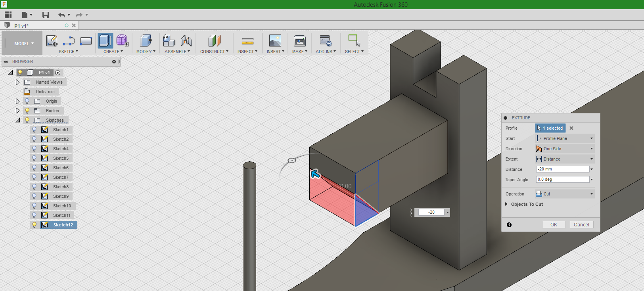The height and width of the screenshot is (291, 644).
Task: Expand the Bodies folder
Action: coord(17,111)
